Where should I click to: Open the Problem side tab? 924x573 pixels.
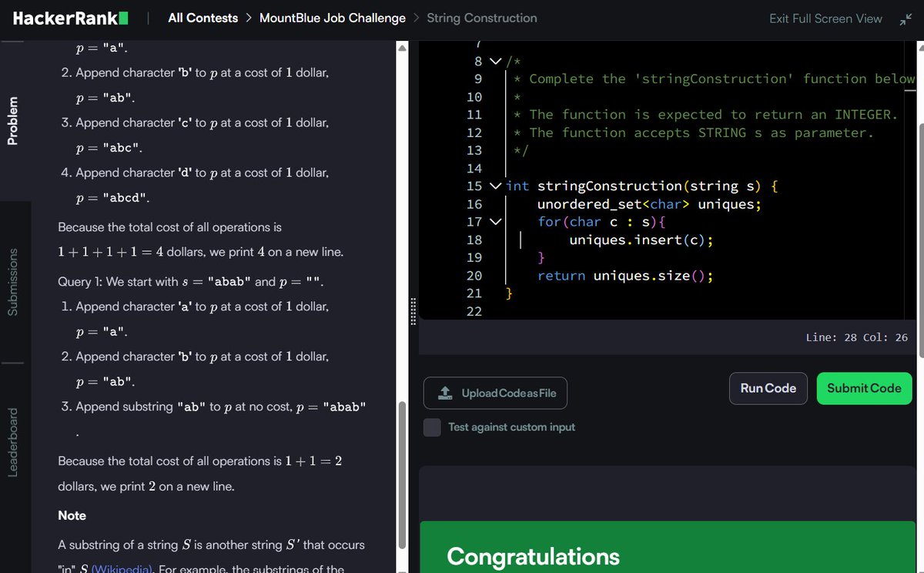click(13, 121)
